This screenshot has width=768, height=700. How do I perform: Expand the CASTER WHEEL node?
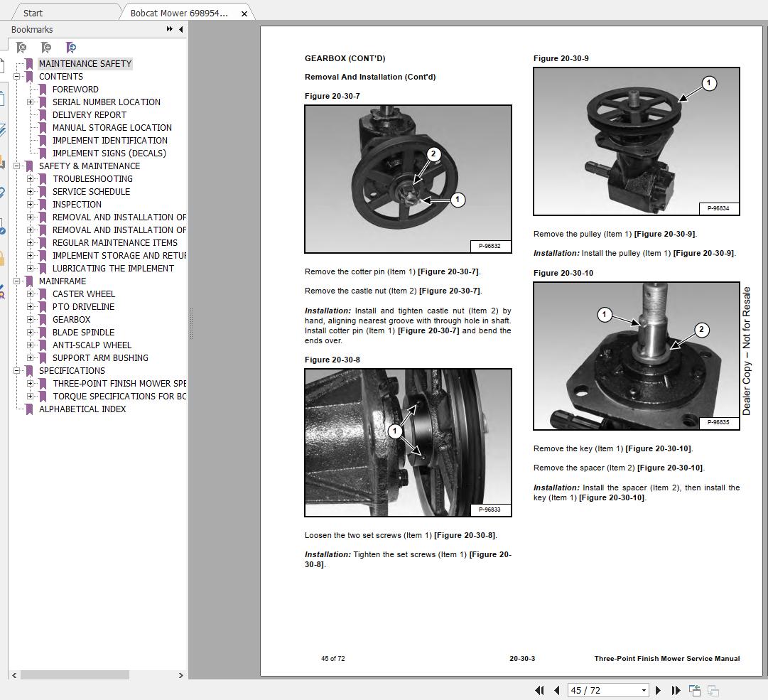point(31,294)
